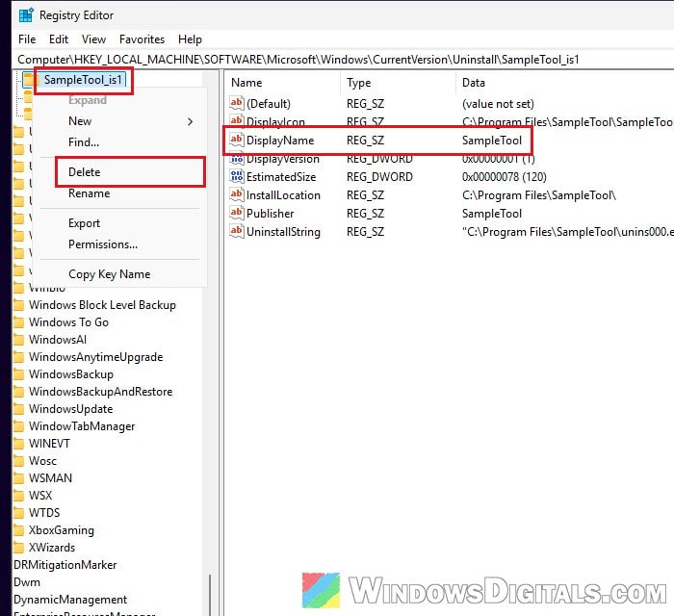Screen dimensions: 674x616
Task: Click the Registry Editor app icon
Action: [26, 15]
